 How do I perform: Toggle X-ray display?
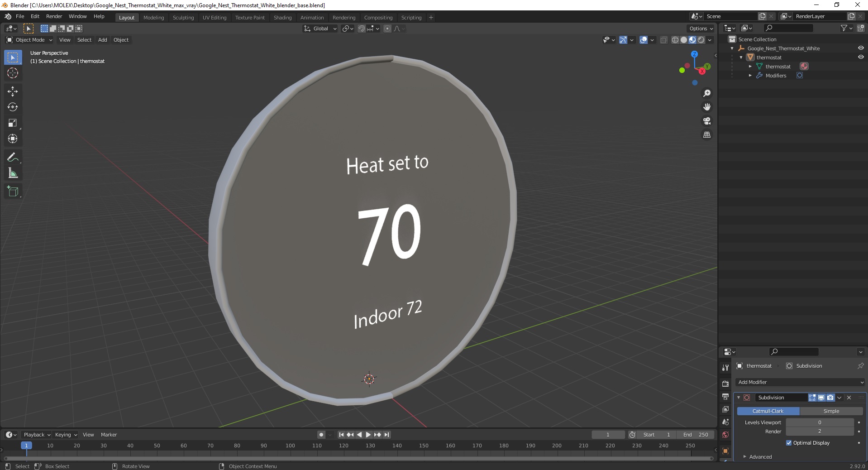pyautogui.click(x=663, y=40)
